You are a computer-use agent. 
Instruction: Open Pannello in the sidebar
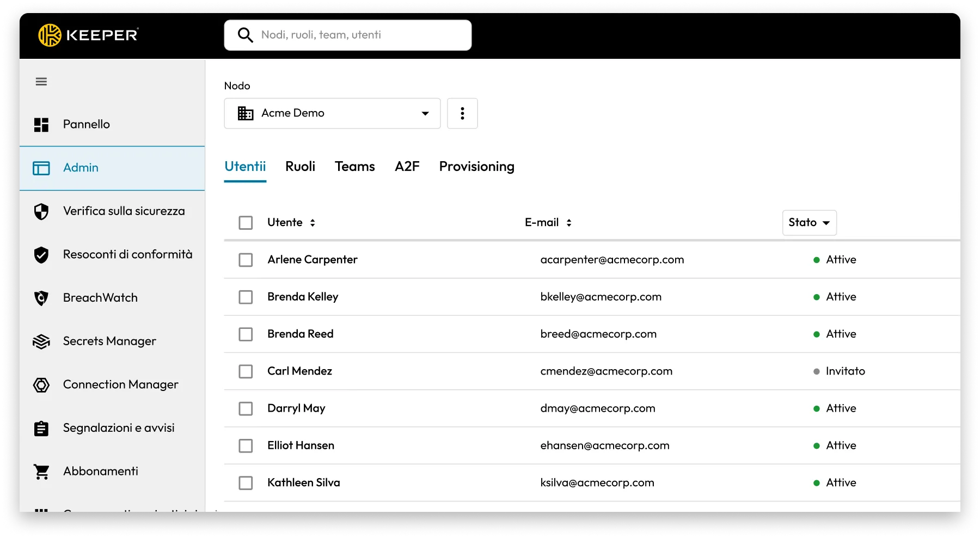pyautogui.click(x=112, y=125)
